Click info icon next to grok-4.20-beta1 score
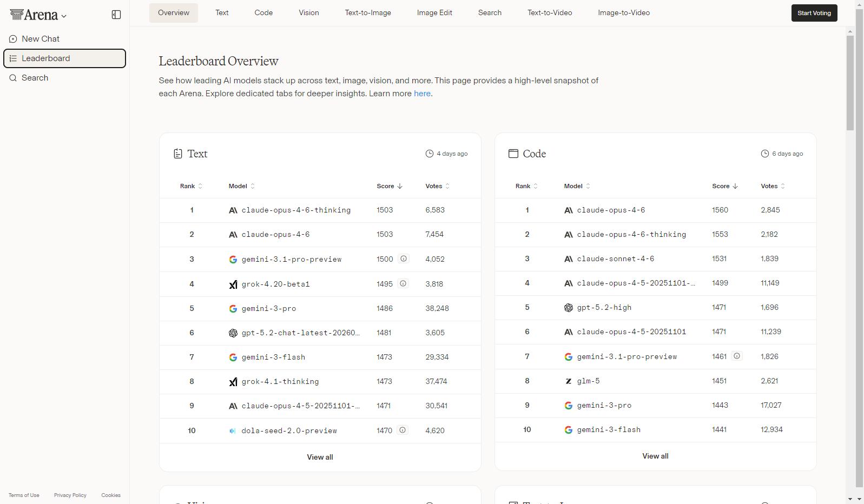864x504 pixels. pos(403,284)
